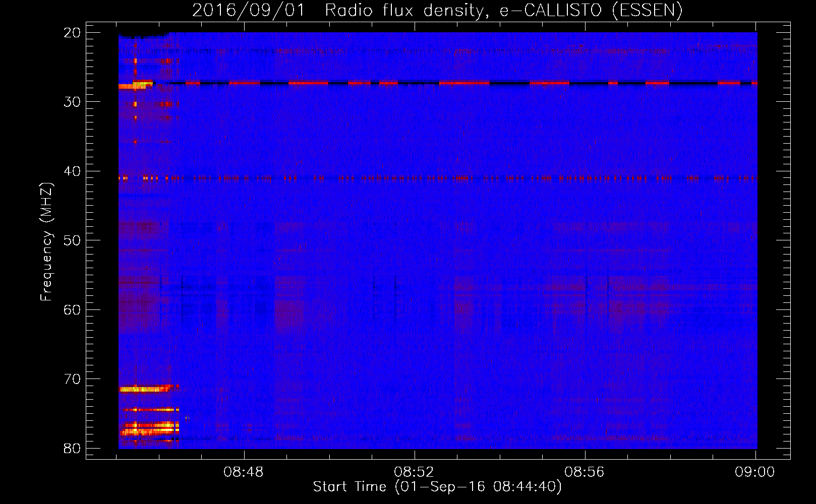Click the Start Time axis label
This screenshot has width=816, height=504.
tap(437, 487)
